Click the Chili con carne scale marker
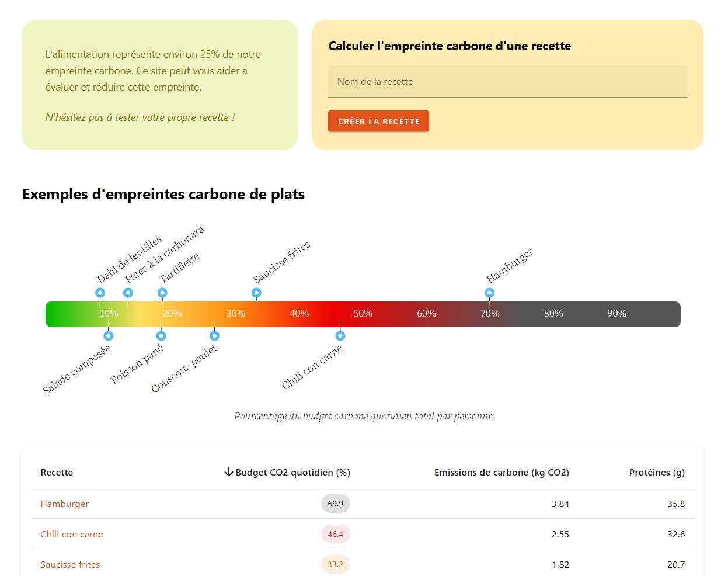Image resolution: width=728 pixels, height=576 pixels. click(340, 336)
